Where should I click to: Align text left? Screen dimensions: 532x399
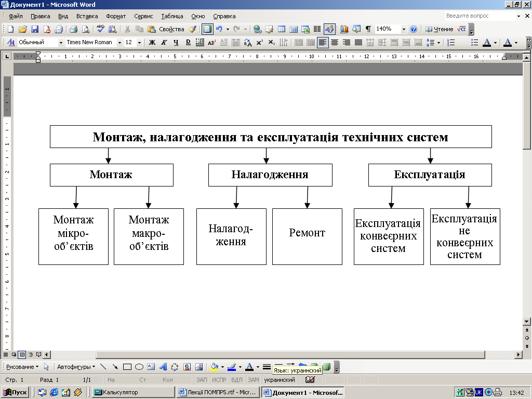[x=323, y=43]
